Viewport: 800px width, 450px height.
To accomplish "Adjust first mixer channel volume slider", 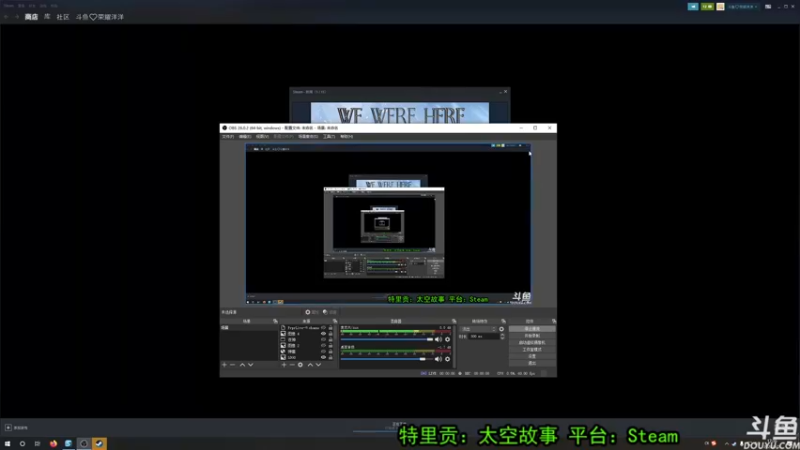I will (x=387, y=339).
